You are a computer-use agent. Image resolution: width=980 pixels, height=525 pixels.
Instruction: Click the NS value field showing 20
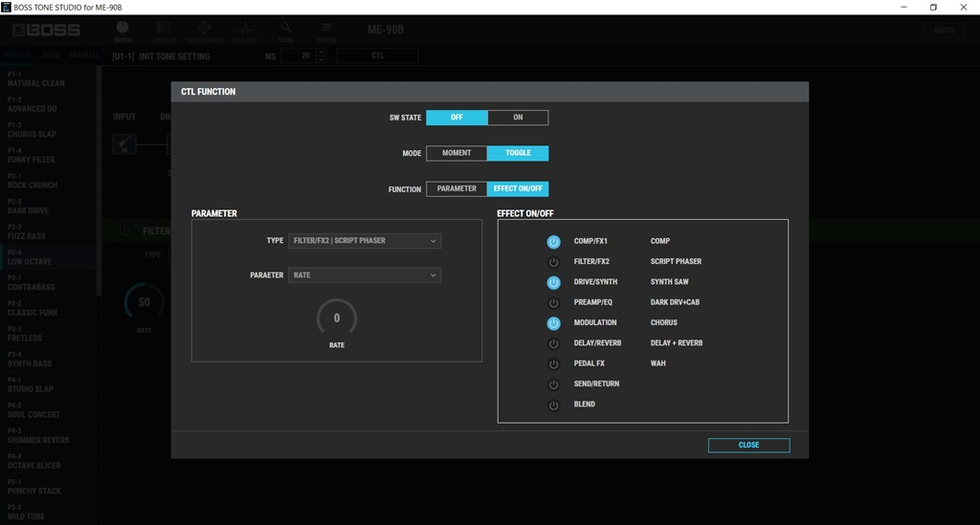point(300,55)
